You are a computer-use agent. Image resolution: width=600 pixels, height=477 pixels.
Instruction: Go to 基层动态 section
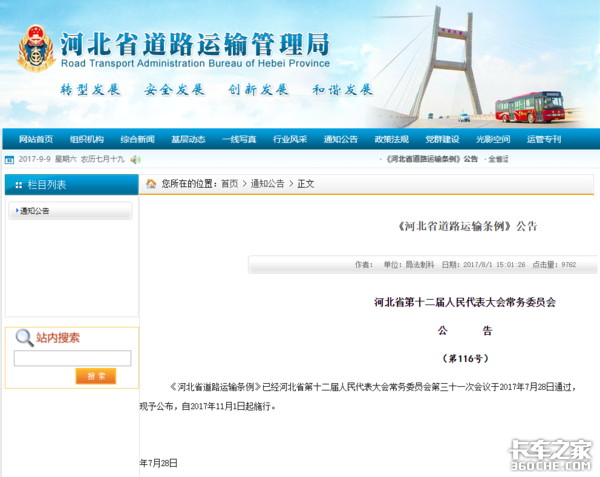click(x=188, y=139)
